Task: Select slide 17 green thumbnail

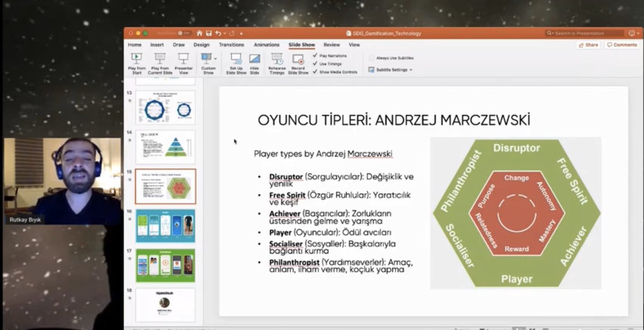Action: pos(165,266)
